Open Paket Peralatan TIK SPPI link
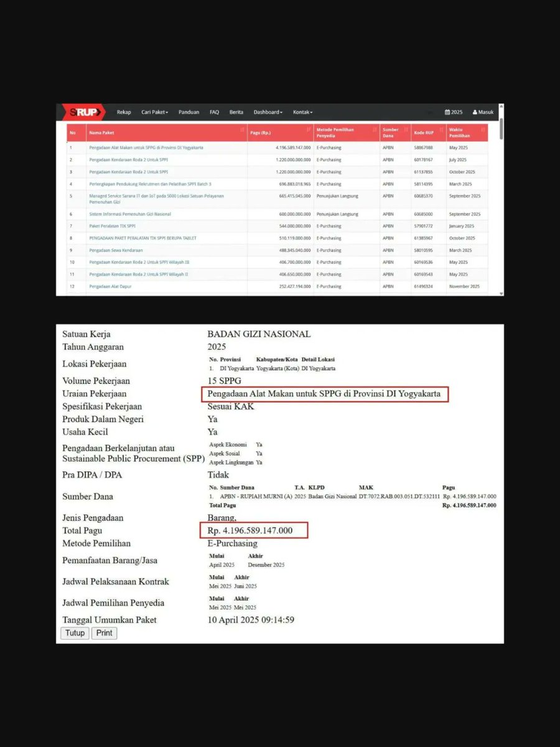This screenshot has width=560, height=747. [x=113, y=226]
